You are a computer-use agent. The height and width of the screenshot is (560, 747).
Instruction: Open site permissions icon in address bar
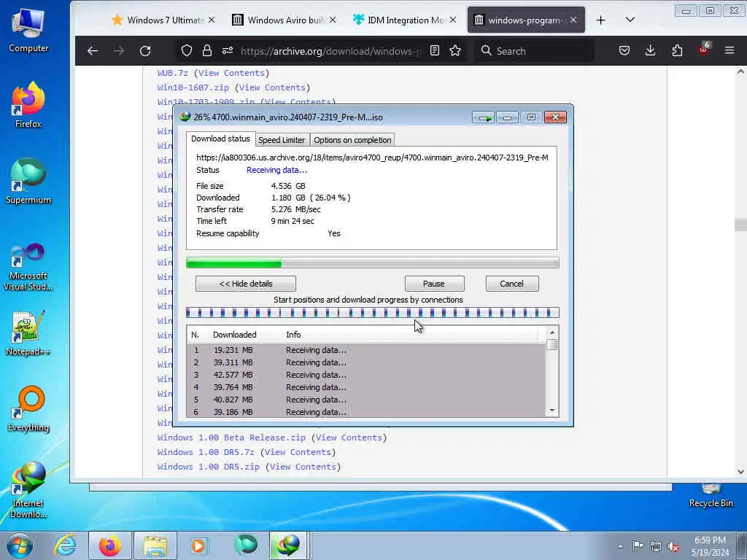tap(228, 50)
